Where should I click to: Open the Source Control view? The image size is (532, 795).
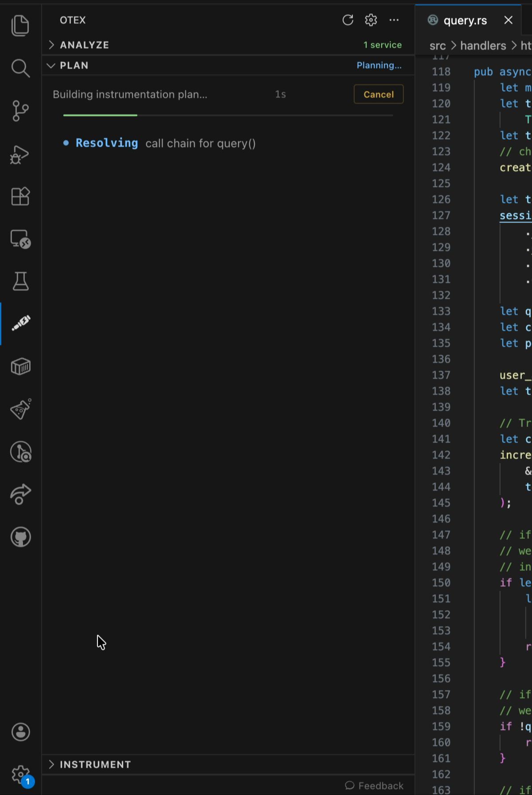click(x=20, y=110)
